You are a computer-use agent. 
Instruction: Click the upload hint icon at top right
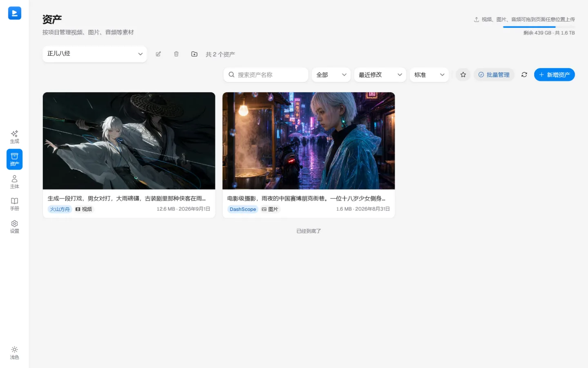476,20
